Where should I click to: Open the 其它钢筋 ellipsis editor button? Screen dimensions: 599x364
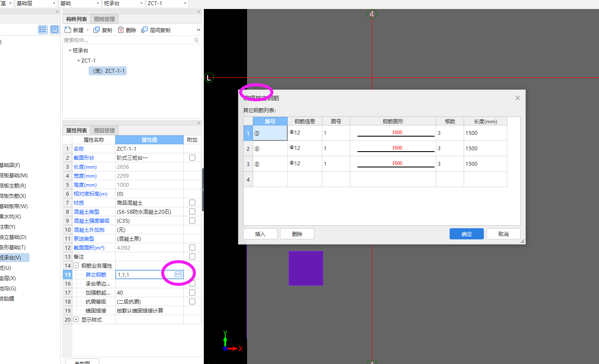tap(179, 274)
